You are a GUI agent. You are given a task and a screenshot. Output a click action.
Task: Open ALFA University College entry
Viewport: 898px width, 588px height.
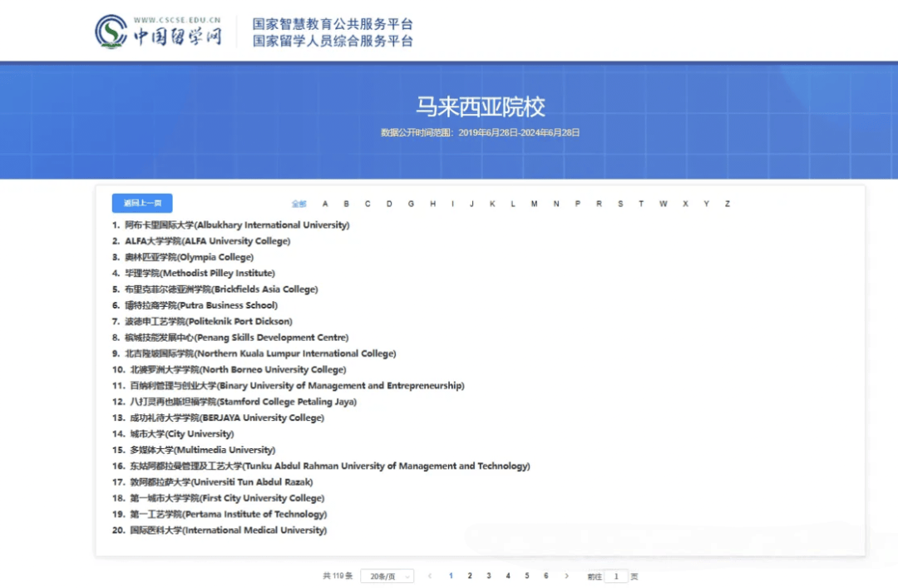click(207, 241)
